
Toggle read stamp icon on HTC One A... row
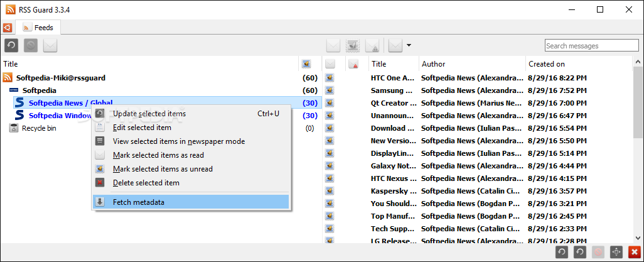click(328, 78)
